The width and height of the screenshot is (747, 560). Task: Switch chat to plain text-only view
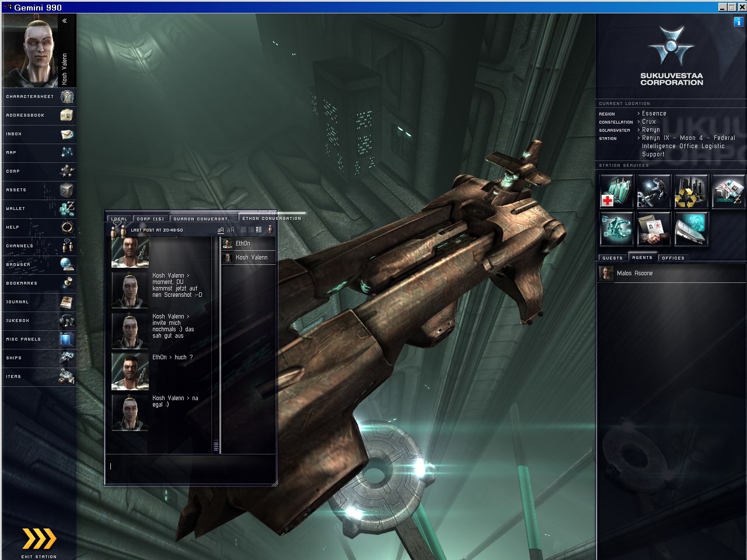click(244, 230)
